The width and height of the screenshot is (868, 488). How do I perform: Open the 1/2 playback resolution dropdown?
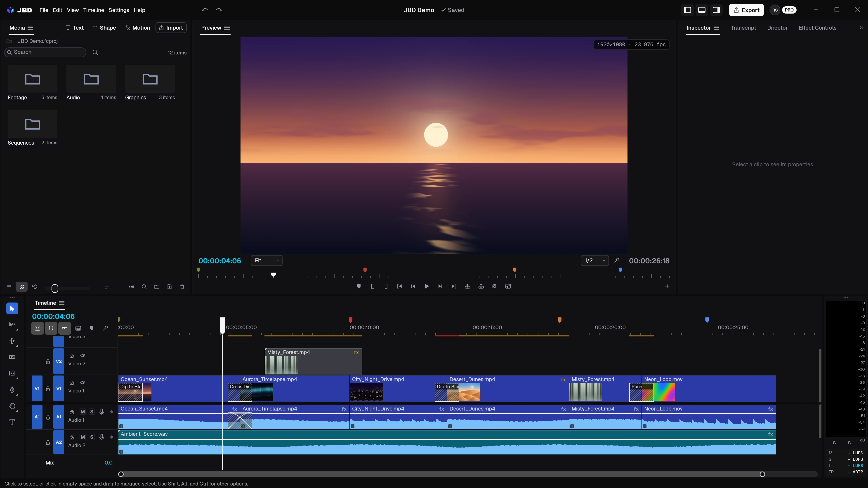(x=595, y=260)
